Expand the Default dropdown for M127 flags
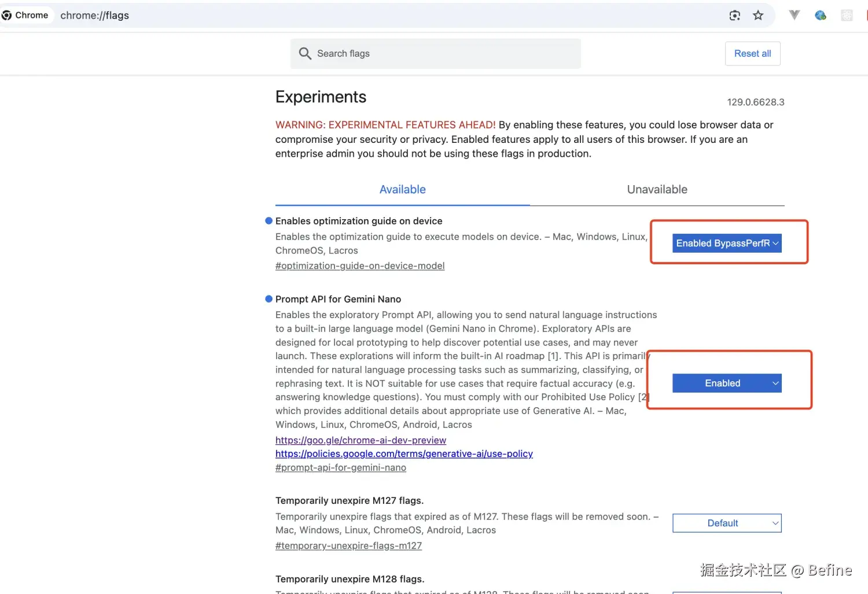Viewport: 868px width, 594px height. 727,523
